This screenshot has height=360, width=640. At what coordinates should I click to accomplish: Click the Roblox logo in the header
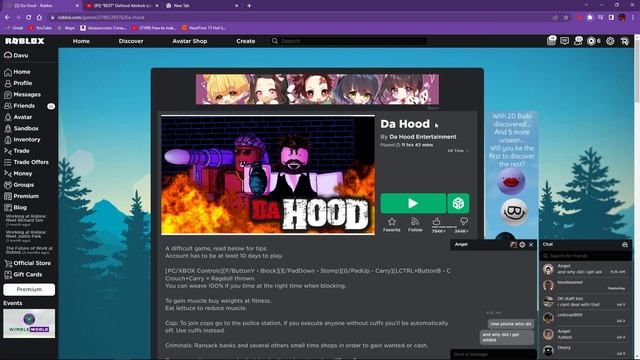pyautogui.click(x=24, y=41)
